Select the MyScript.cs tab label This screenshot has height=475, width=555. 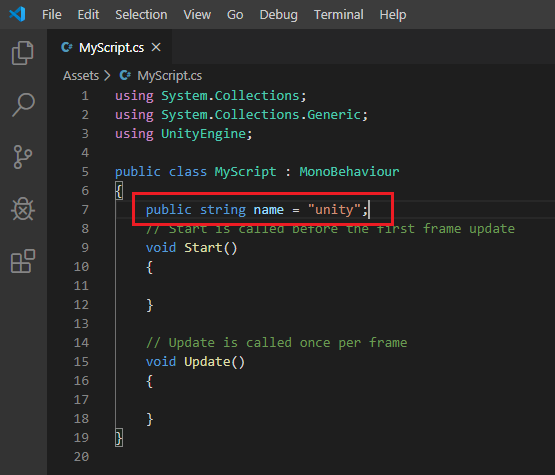click(x=111, y=47)
